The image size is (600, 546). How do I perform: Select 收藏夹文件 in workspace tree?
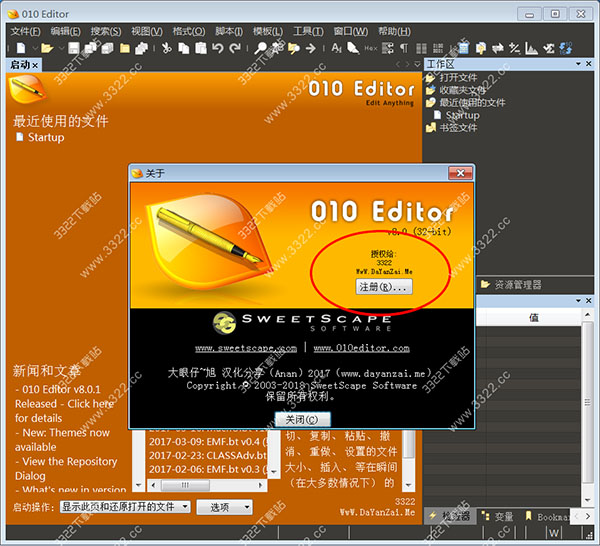(456, 90)
